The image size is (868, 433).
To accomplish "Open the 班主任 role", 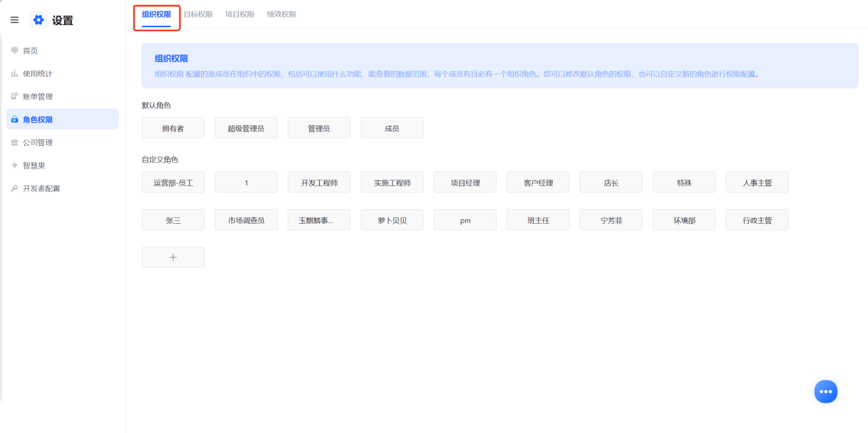I will click(x=538, y=220).
